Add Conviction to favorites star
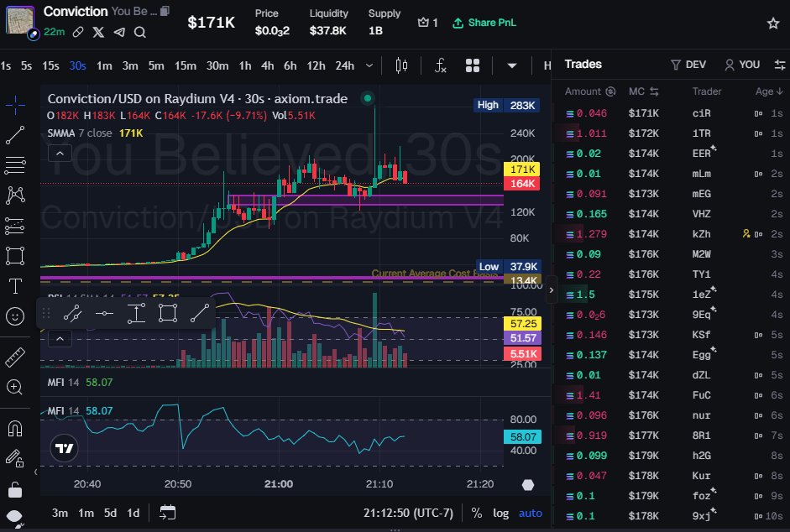This screenshot has width=790, height=532. pyautogui.click(x=773, y=23)
